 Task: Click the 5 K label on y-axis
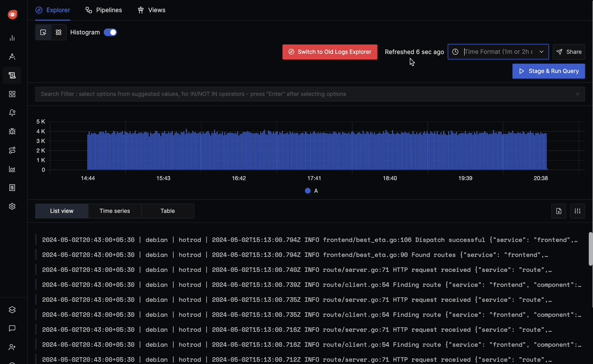(x=41, y=122)
